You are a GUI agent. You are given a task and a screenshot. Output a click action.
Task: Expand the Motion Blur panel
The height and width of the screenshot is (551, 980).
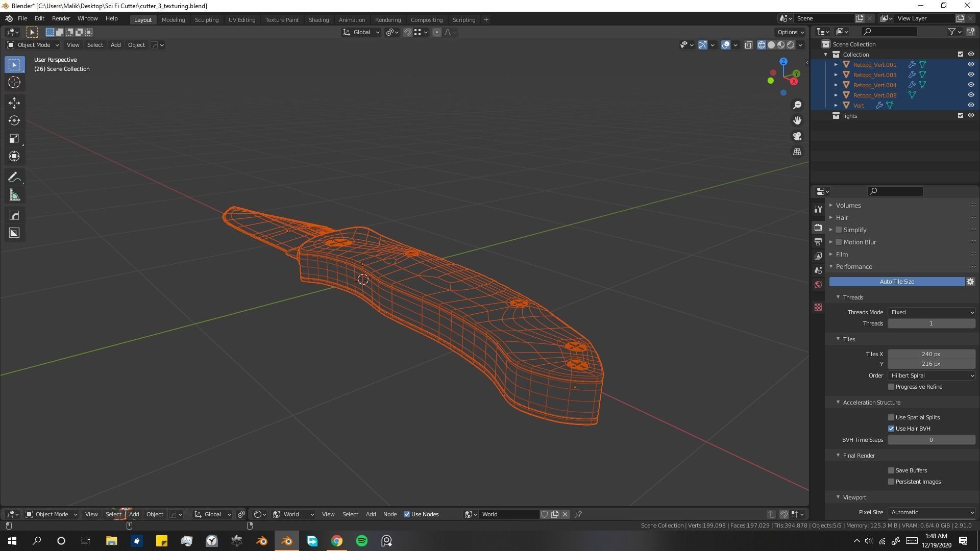[831, 242]
